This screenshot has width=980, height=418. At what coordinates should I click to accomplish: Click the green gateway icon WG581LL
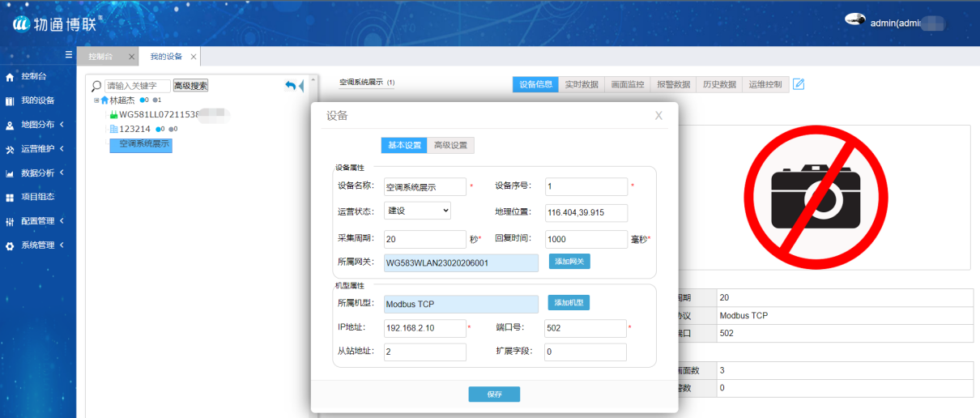pyautogui.click(x=113, y=115)
